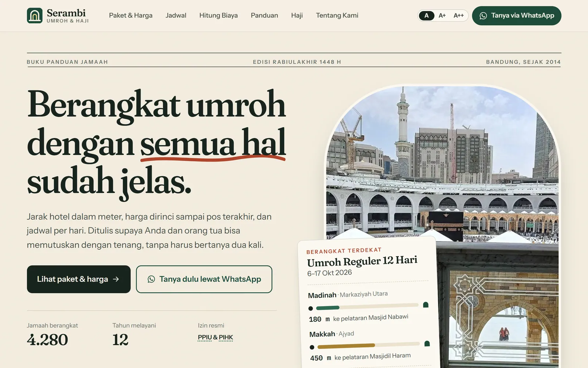The height and width of the screenshot is (368, 588).
Task: Click the Serambi arch logo icon
Action: [x=35, y=15]
